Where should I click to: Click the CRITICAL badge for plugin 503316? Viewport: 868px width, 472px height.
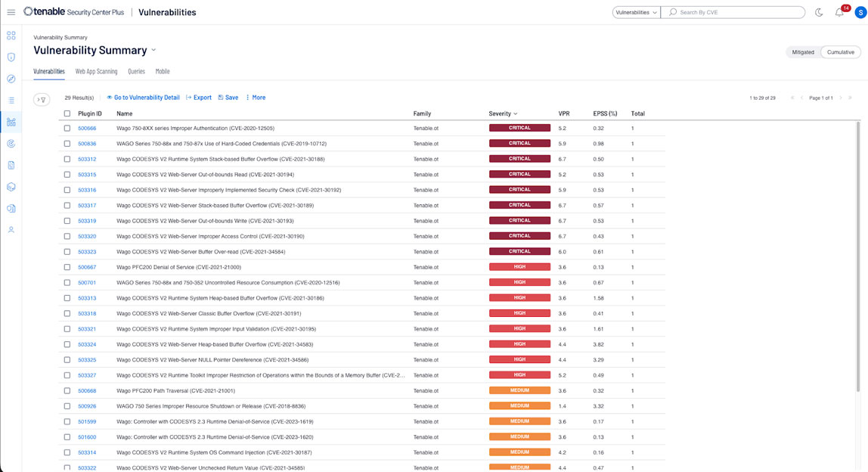pyautogui.click(x=519, y=189)
